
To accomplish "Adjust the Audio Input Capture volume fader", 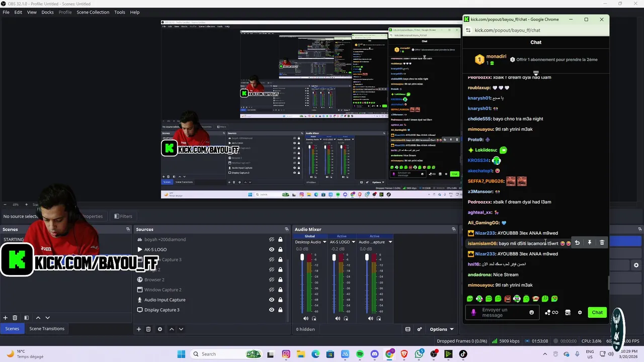I will coord(367,257).
